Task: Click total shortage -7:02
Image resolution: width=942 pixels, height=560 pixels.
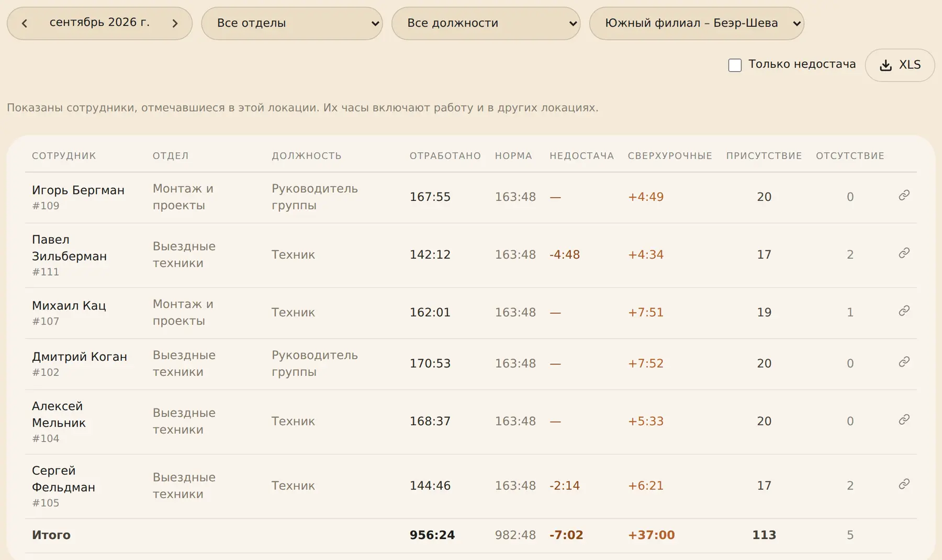Action: (566, 535)
